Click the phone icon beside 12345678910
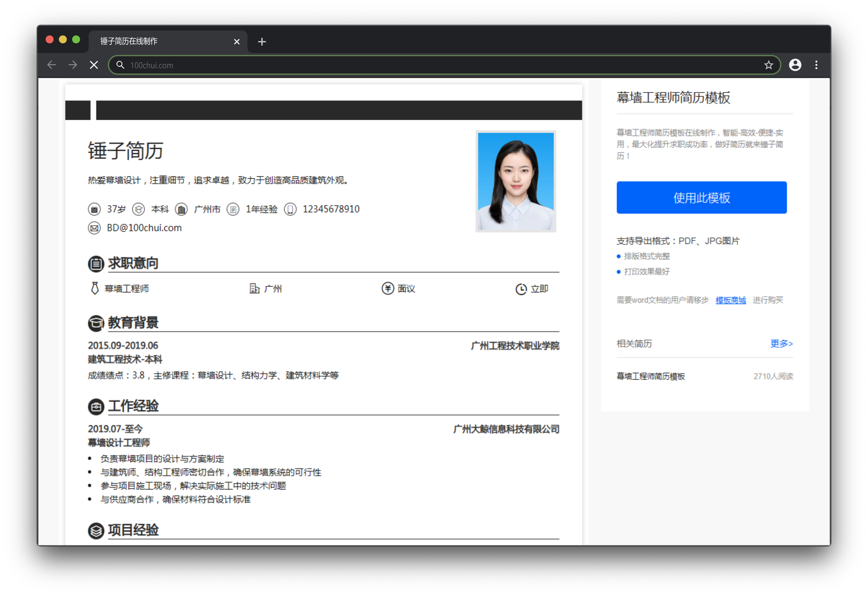Image resolution: width=868 pixels, height=595 pixels. (290, 209)
